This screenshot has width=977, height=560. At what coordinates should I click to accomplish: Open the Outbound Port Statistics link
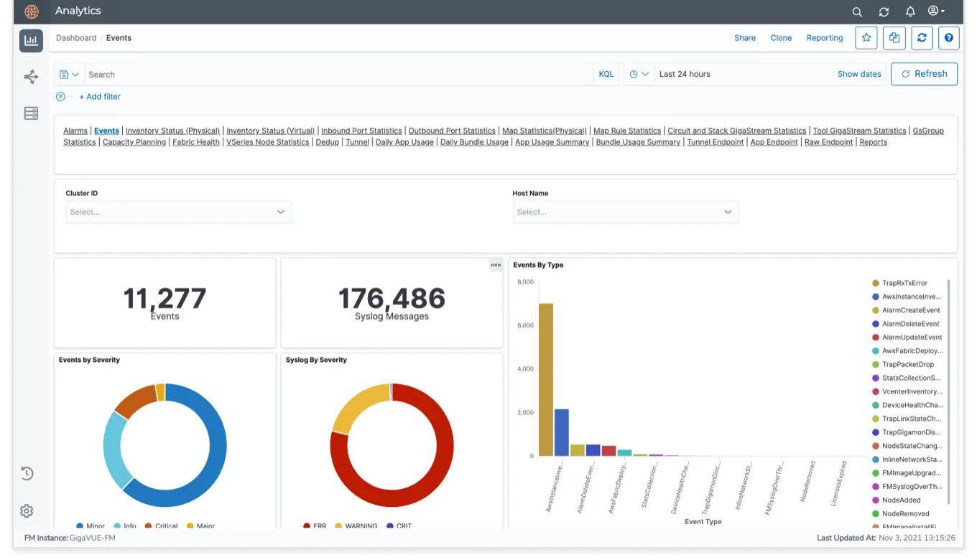click(452, 131)
